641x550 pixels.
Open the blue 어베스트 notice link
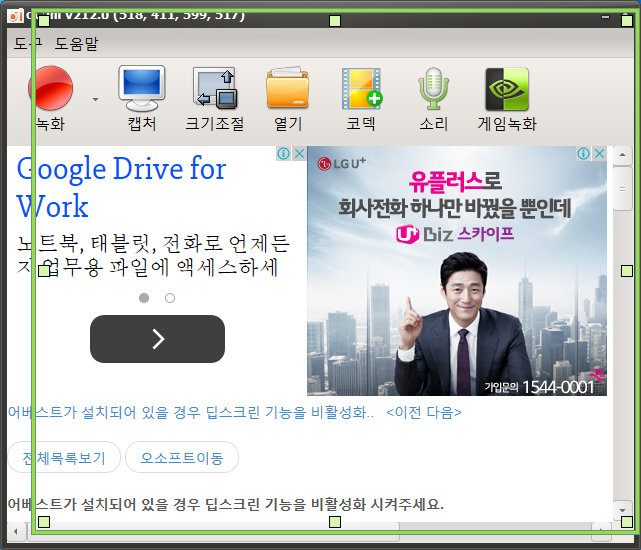coord(191,412)
